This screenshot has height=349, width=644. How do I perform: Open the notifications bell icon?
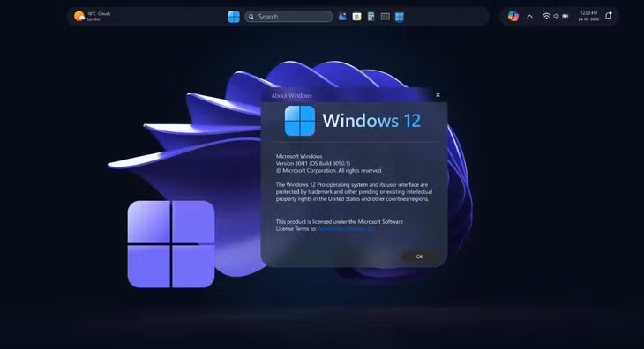[x=609, y=16]
